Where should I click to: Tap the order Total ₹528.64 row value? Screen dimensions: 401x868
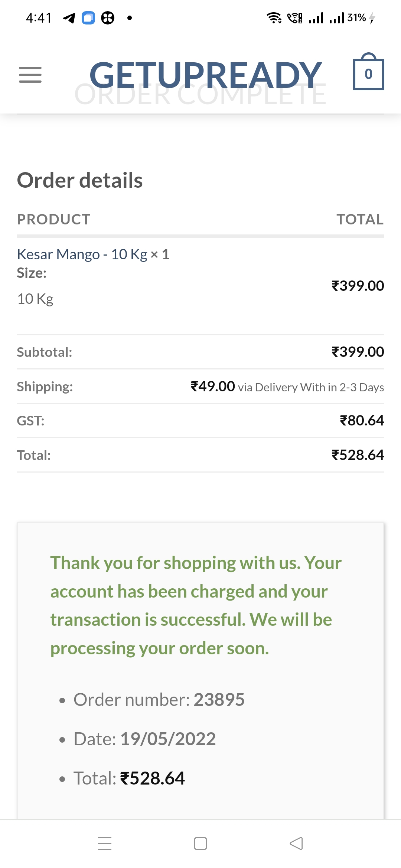pos(358,455)
